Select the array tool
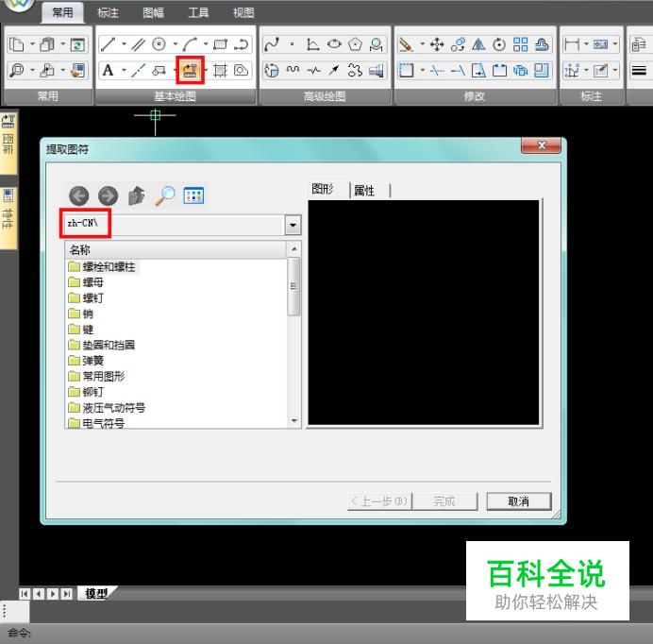The height and width of the screenshot is (644, 653). click(520, 44)
